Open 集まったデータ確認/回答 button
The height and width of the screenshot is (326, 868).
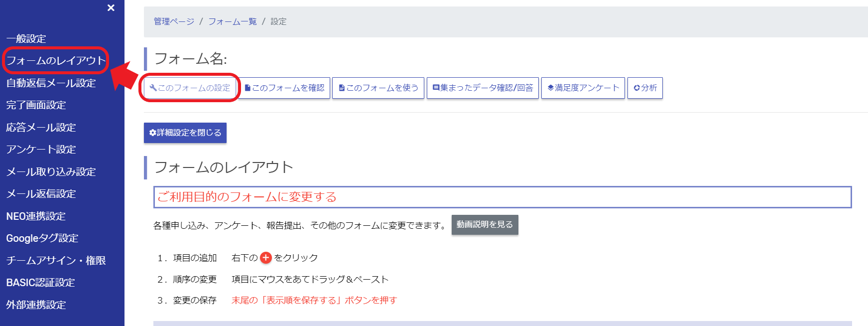tap(483, 88)
